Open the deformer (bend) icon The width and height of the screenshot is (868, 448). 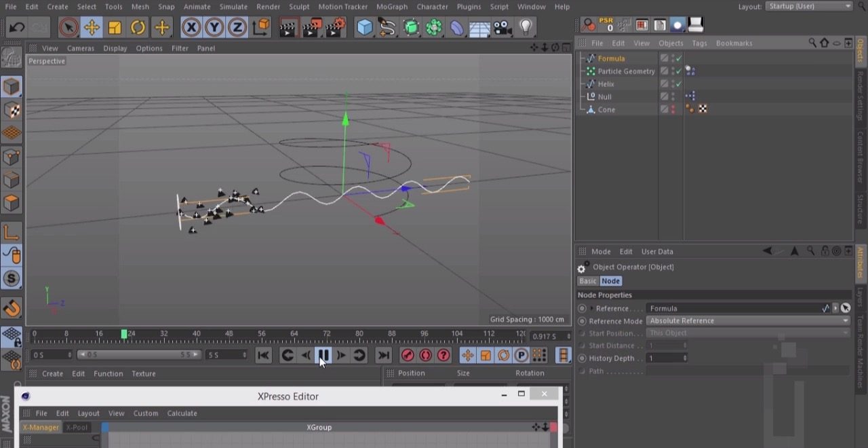click(457, 28)
